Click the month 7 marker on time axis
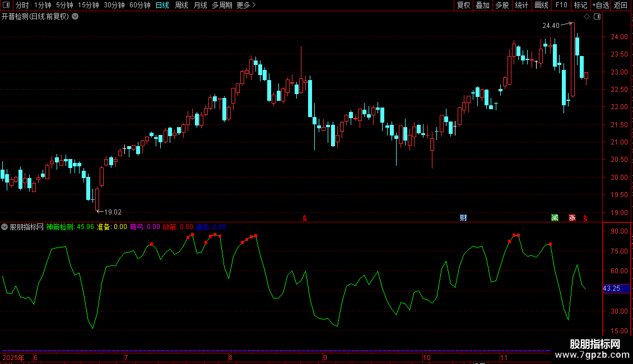This screenshot has width=633, height=364. coord(127,357)
